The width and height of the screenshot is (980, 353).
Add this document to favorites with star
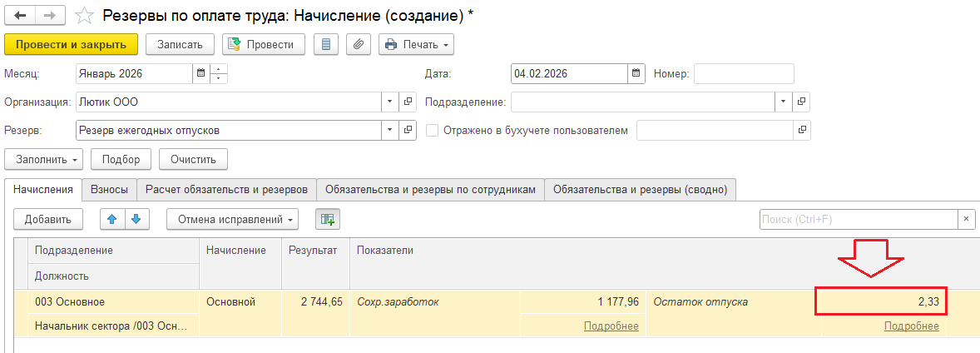pos(83,15)
